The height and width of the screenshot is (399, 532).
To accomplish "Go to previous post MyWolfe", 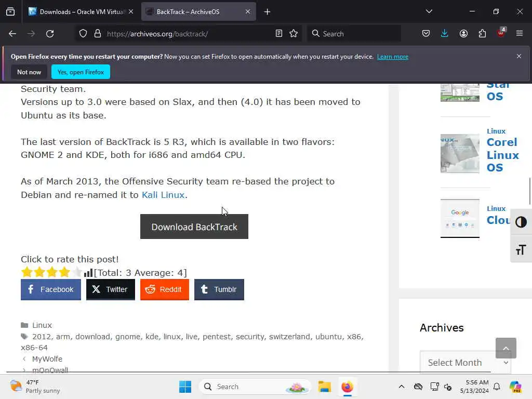I will click(47, 359).
